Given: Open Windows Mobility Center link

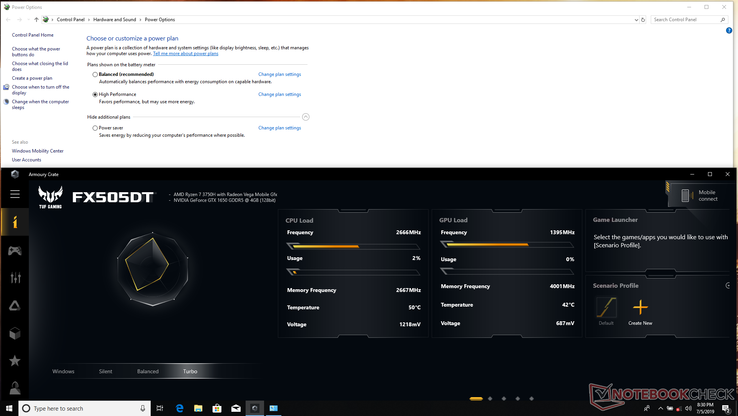Looking at the screenshot, I should click(38, 151).
